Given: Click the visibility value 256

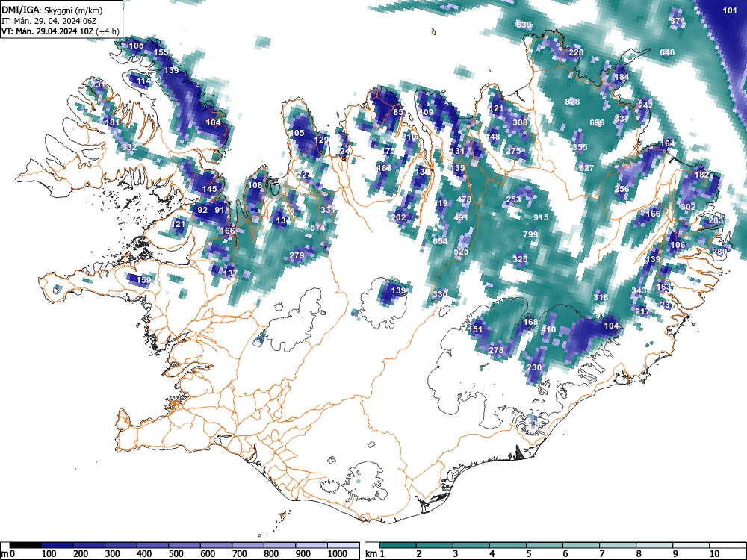Looking at the screenshot, I should 622,189.
